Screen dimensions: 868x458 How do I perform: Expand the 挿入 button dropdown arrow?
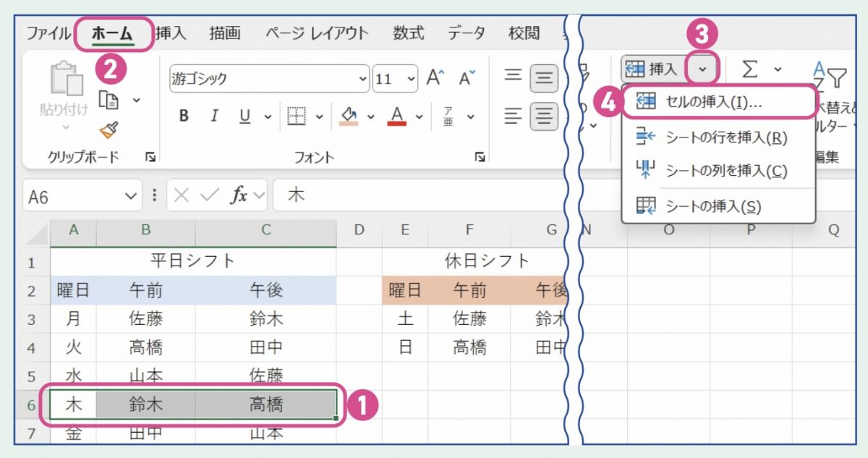click(x=703, y=69)
